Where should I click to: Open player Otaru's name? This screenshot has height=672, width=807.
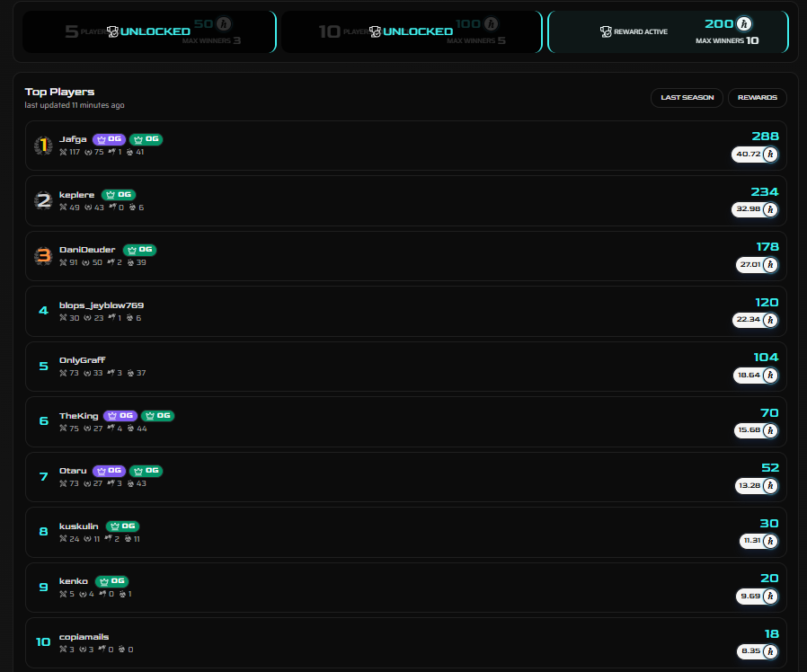pos(73,471)
